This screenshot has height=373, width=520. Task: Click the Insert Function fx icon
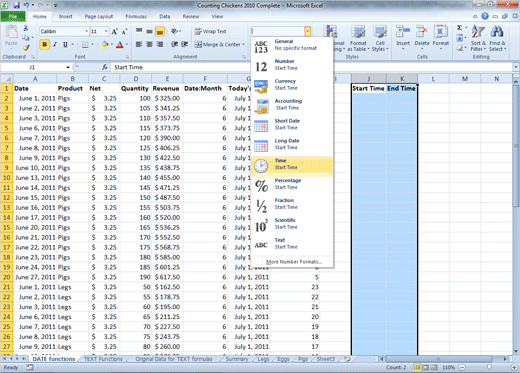pyautogui.click(x=105, y=67)
